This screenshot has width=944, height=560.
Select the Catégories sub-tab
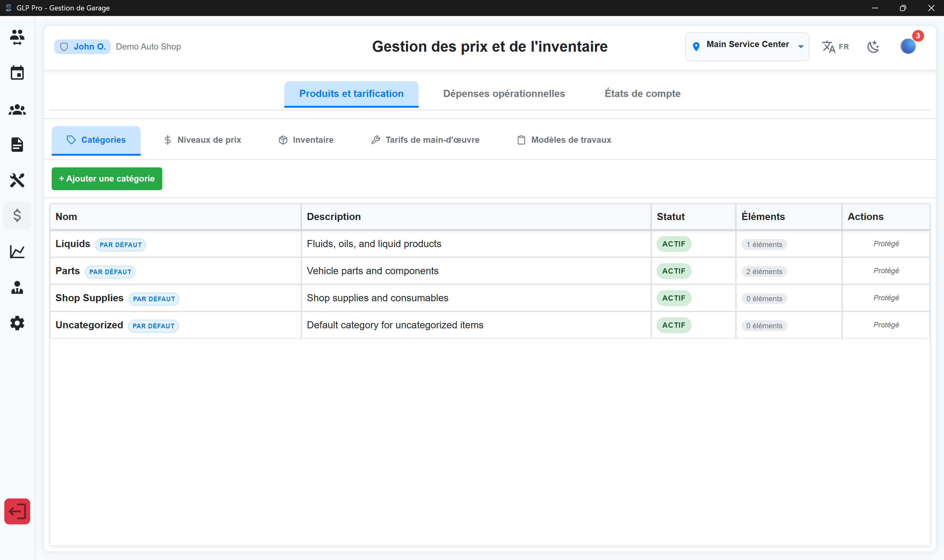pos(96,140)
